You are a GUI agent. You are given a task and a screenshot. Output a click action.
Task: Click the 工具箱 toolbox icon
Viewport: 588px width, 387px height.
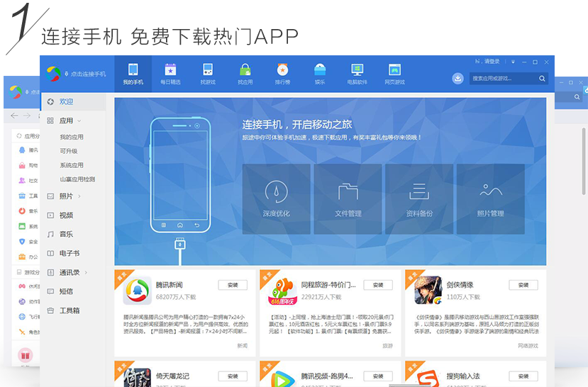50,310
